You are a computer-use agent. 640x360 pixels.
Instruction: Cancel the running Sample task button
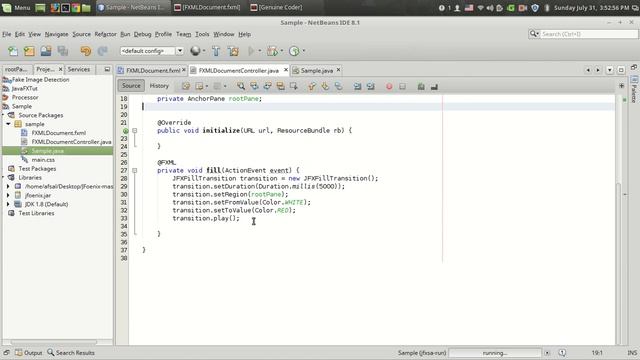click(x=547, y=353)
